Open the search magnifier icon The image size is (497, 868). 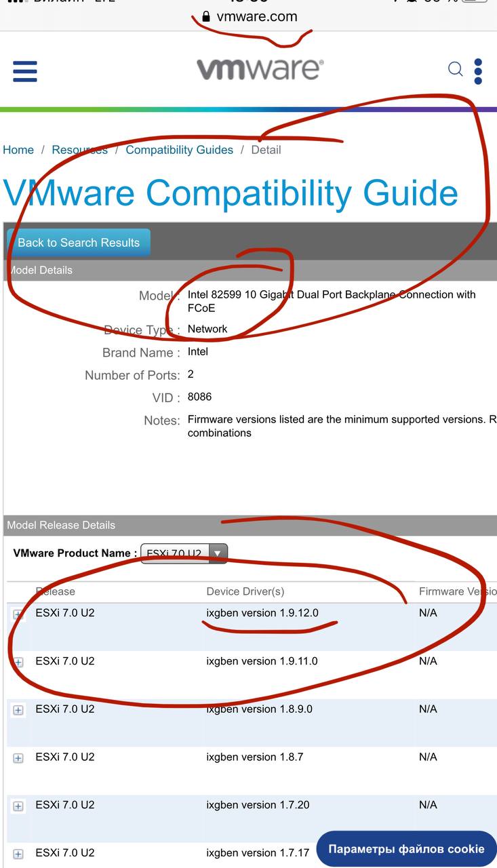[456, 69]
